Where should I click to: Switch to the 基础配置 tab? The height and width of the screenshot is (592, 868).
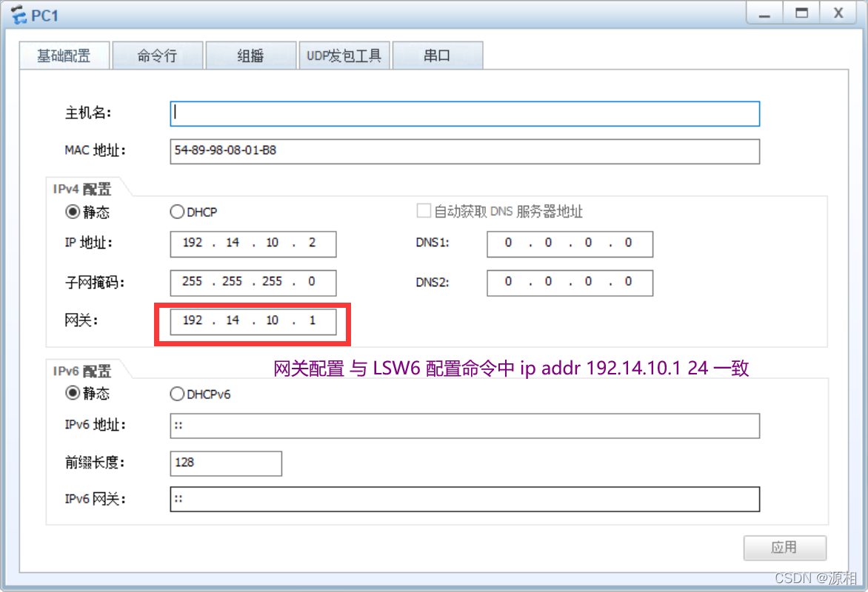[x=64, y=55]
